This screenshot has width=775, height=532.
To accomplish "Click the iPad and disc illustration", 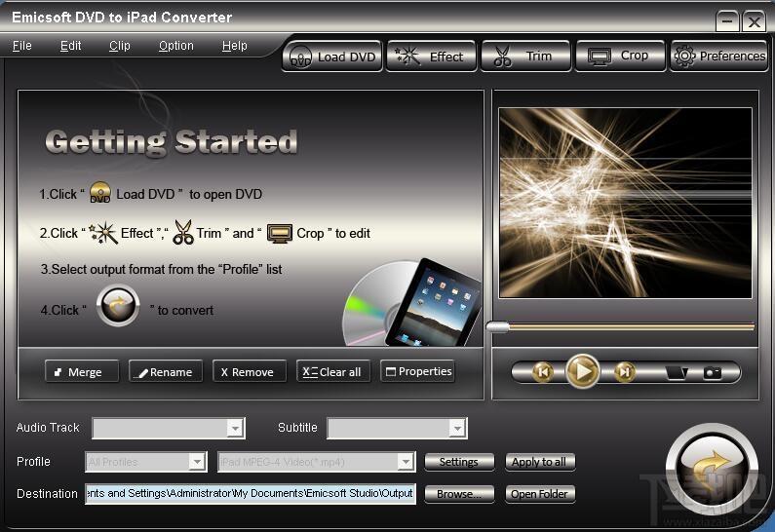I will (x=412, y=302).
